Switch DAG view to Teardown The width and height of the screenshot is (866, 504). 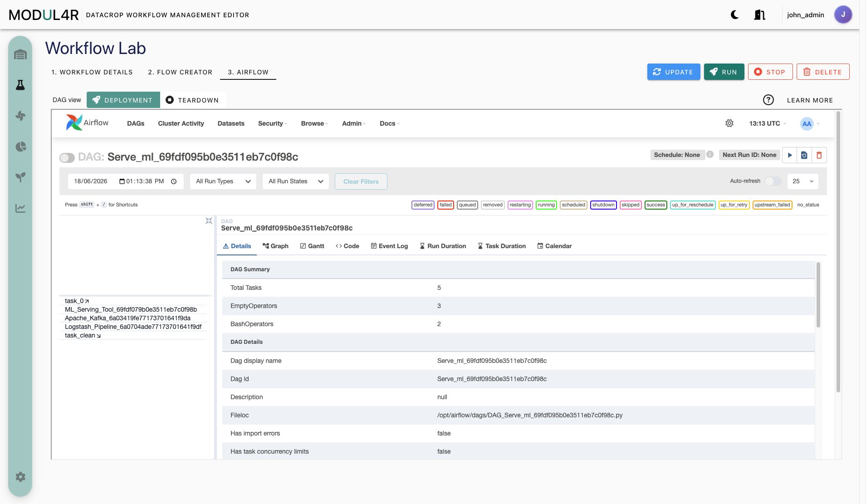[193, 100]
